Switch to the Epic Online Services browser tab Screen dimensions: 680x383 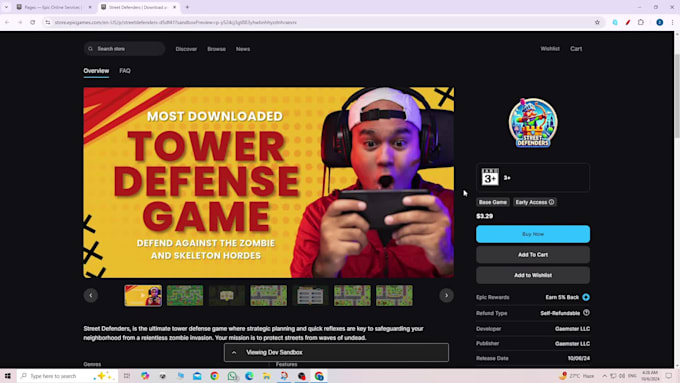(53, 7)
